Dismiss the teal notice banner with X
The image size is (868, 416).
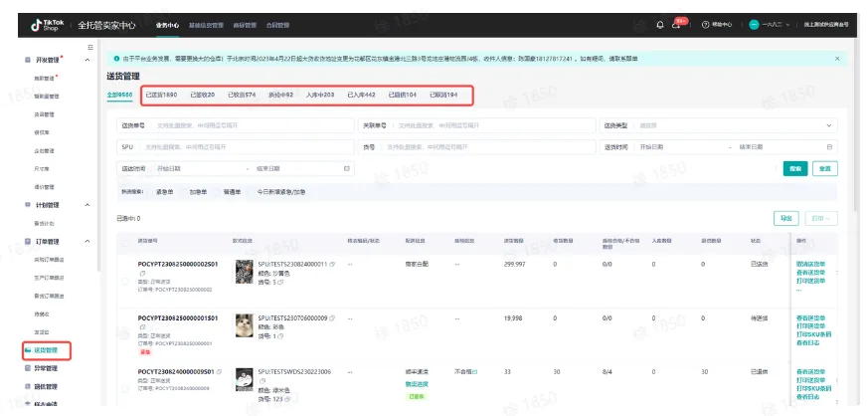coord(837,58)
